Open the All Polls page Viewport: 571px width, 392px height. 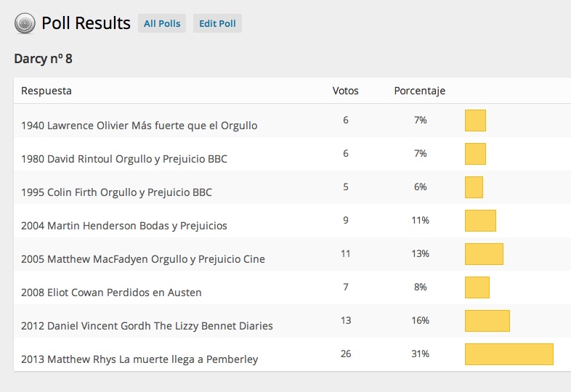(x=162, y=24)
